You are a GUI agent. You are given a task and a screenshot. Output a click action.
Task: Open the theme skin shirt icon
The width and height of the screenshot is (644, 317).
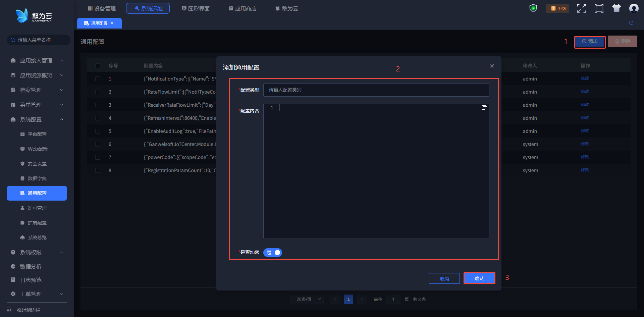[616, 8]
